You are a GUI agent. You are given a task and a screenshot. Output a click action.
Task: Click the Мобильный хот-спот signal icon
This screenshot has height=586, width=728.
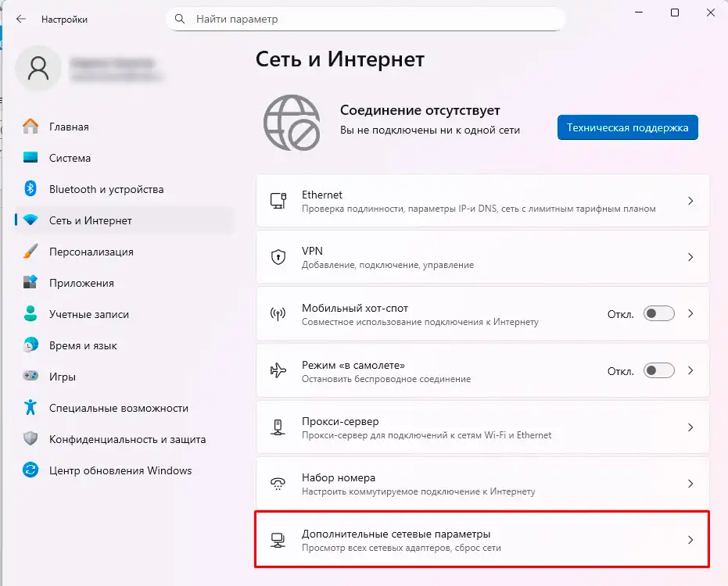pyautogui.click(x=278, y=314)
